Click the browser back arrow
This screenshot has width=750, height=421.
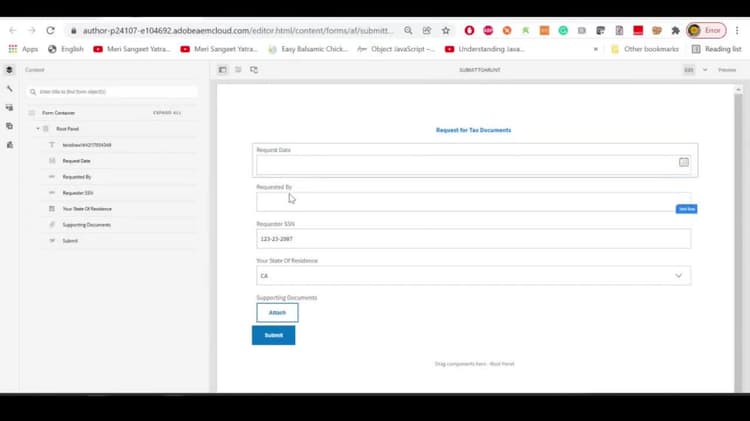point(13,30)
